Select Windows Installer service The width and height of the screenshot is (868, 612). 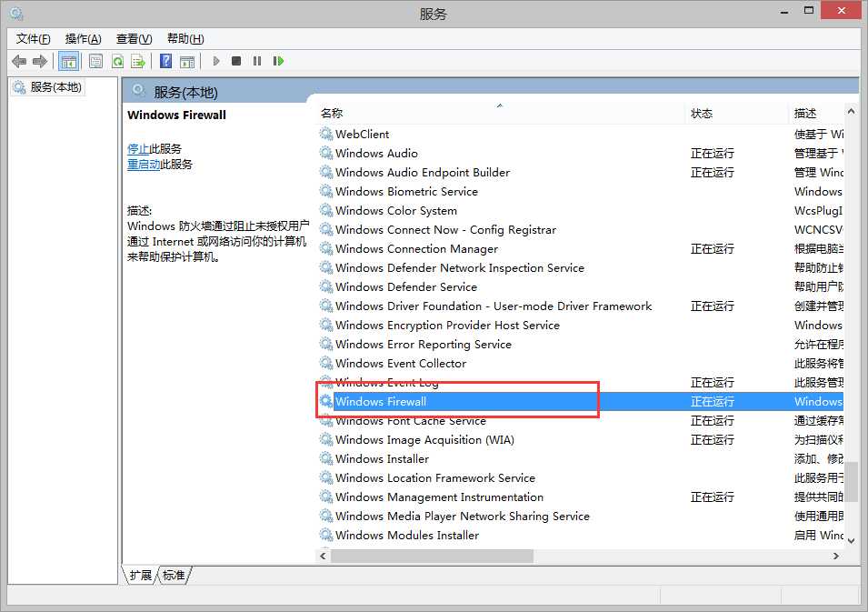(x=580, y=459)
